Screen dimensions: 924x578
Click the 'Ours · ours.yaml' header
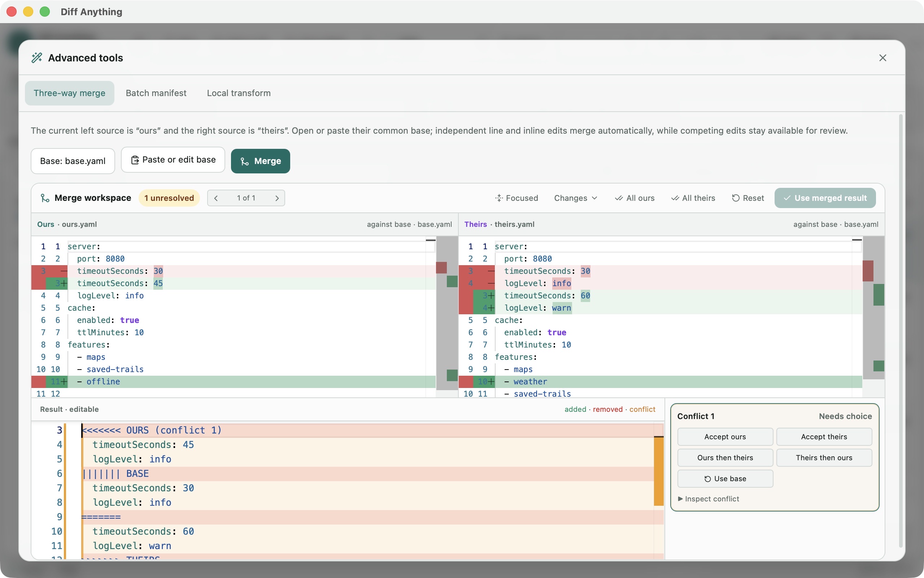[x=67, y=224]
